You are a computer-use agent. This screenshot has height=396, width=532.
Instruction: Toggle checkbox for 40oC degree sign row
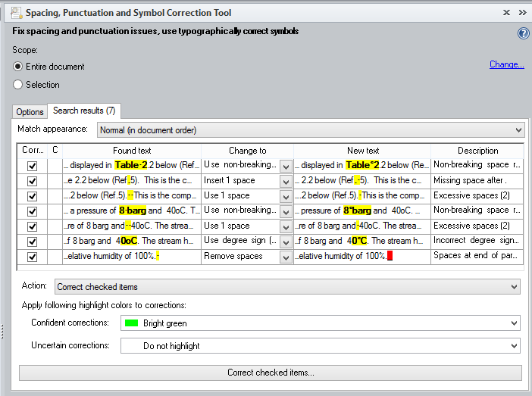coord(32,242)
